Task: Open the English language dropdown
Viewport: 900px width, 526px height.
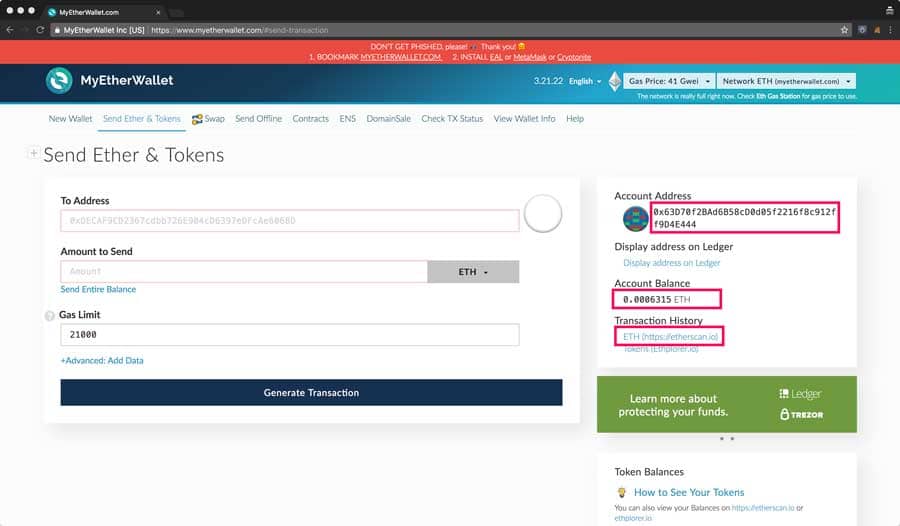Action: [585, 81]
